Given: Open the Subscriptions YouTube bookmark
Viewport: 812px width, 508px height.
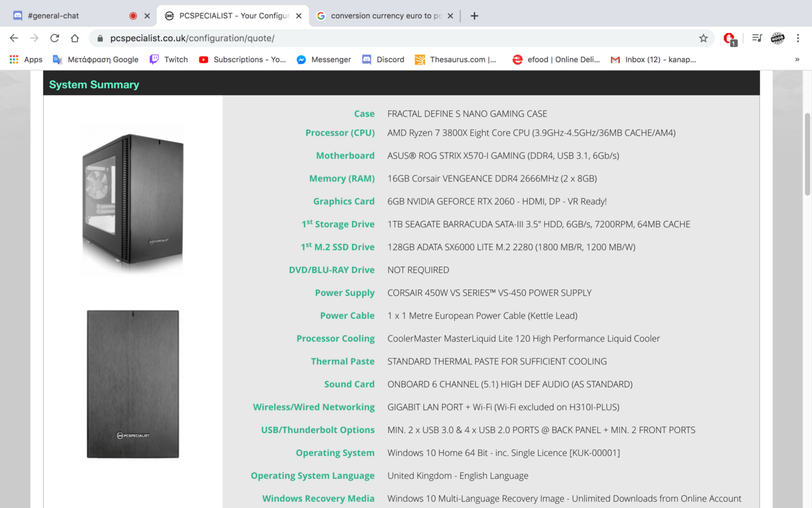Looking at the screenshot, I should [242, 59].
